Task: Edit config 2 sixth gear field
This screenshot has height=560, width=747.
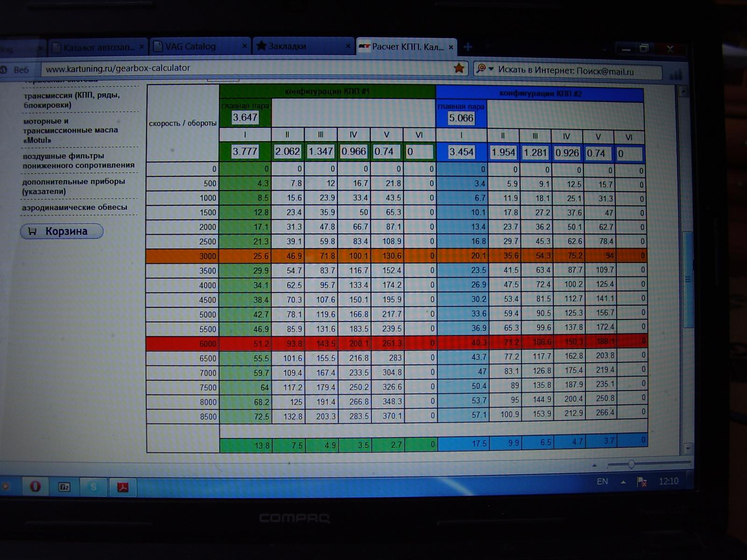Action: 629,153
